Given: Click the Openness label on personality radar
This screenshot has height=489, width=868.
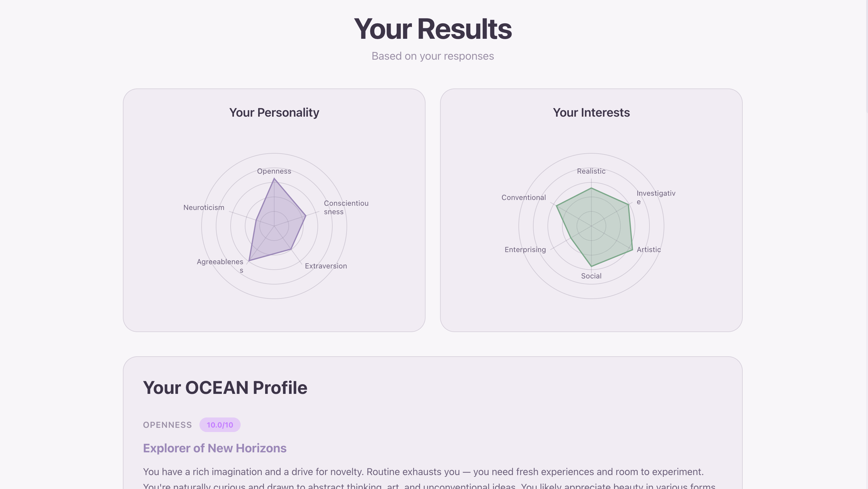Looking at the screenshot, I should [x=274, y=171].
